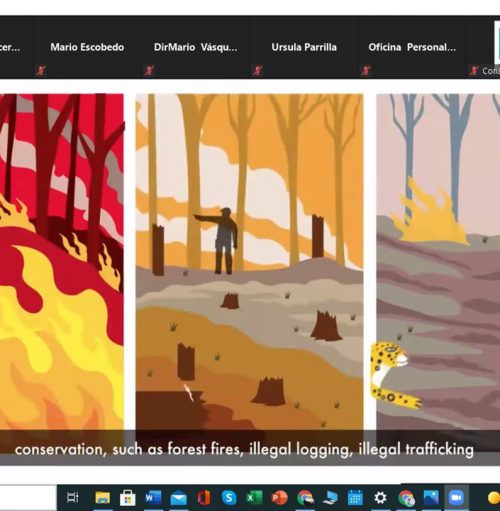The image size is (500, 511).
Task: Select Mario Escobedo's participant tile
Action: point(87,47)
